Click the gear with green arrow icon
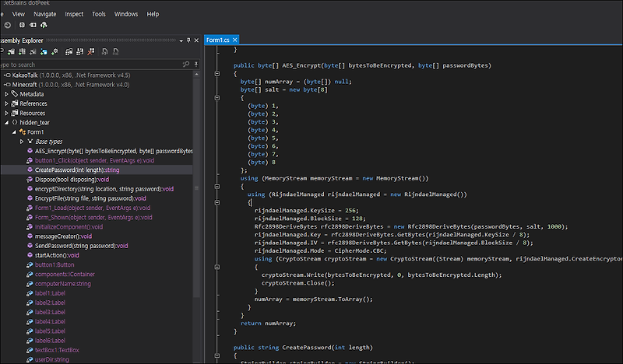The height and width of the screenshot is (364, 623). tap(55, 51)
